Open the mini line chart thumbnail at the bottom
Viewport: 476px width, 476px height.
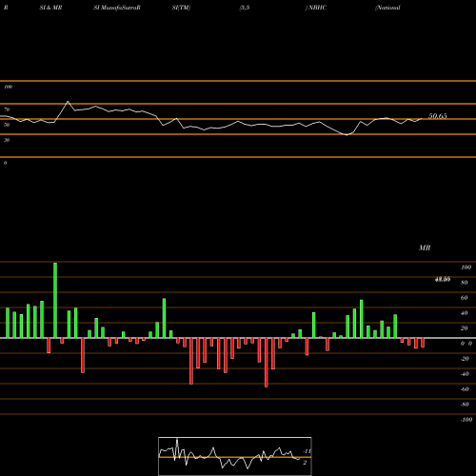235,456
